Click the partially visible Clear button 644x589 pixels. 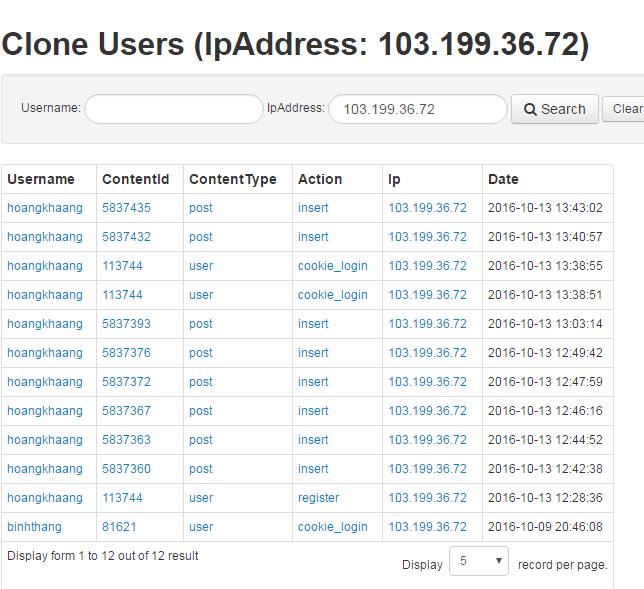click(x=624, y=109)
